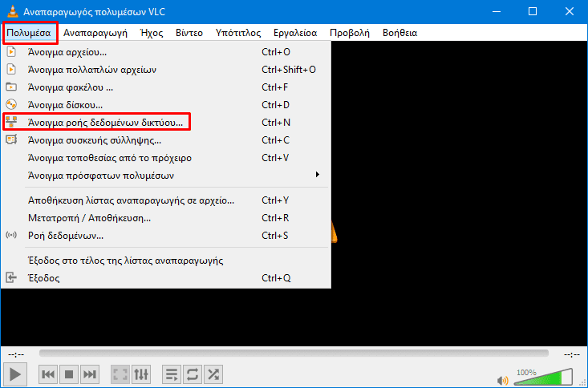Click the remaining time label at right

pyautogui.click(x=572, y=354)
